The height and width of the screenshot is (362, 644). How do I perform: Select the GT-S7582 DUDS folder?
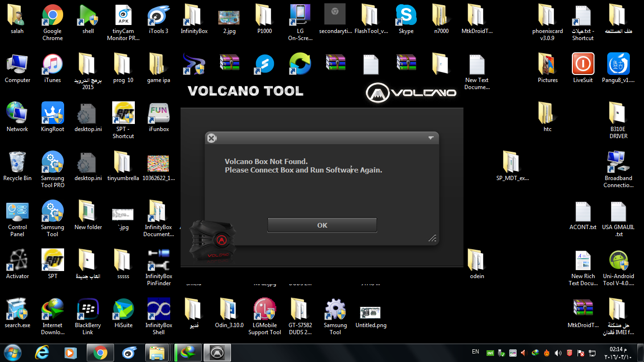300,316
